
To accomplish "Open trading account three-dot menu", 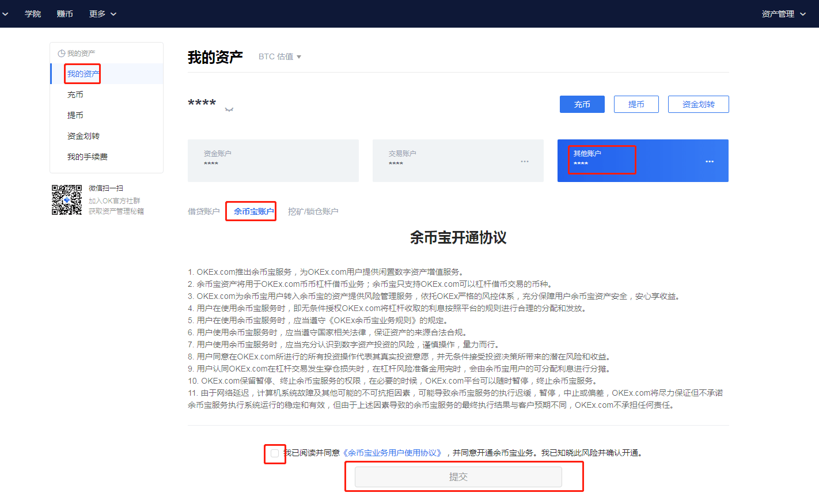I will (525, 161).
